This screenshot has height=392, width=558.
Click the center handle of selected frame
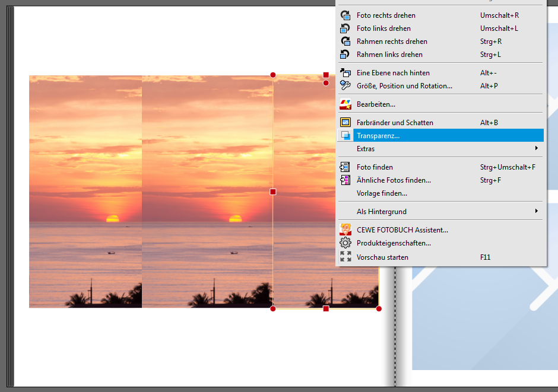(273, 192)
